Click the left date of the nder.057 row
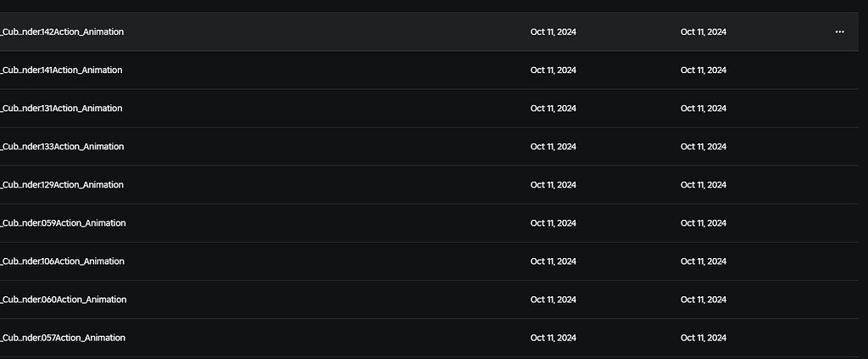This screenshot has width=868, height=359. click(553, 338)
